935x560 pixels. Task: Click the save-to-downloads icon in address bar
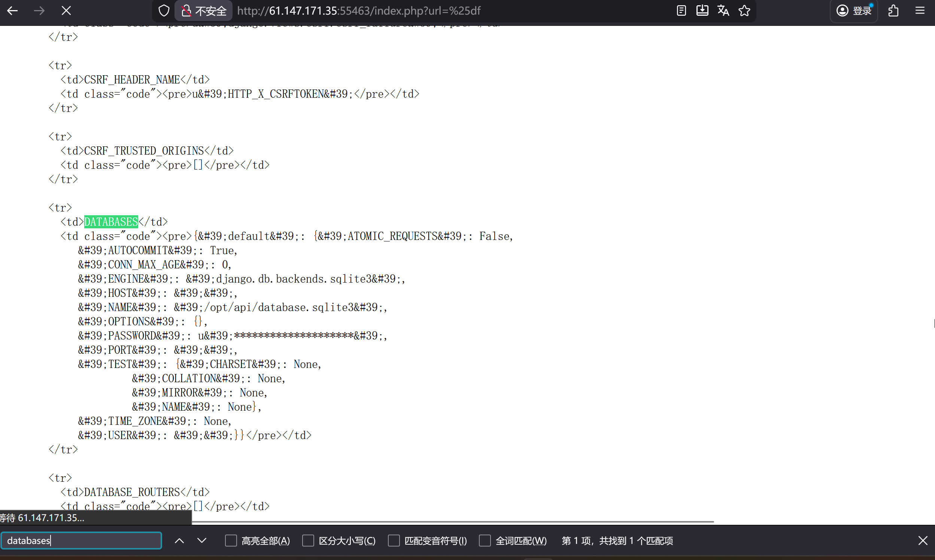(x=702, y=10)
